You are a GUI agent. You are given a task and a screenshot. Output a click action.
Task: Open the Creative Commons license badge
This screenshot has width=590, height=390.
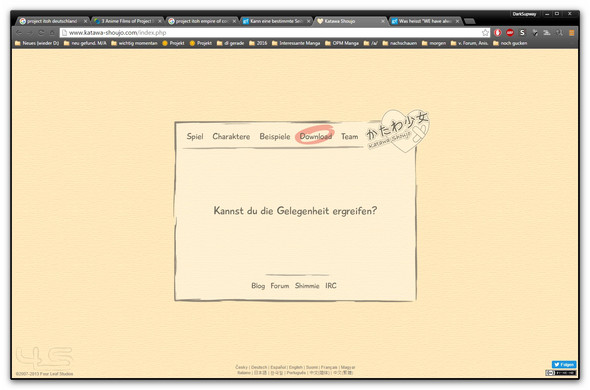tap(561, 373)
